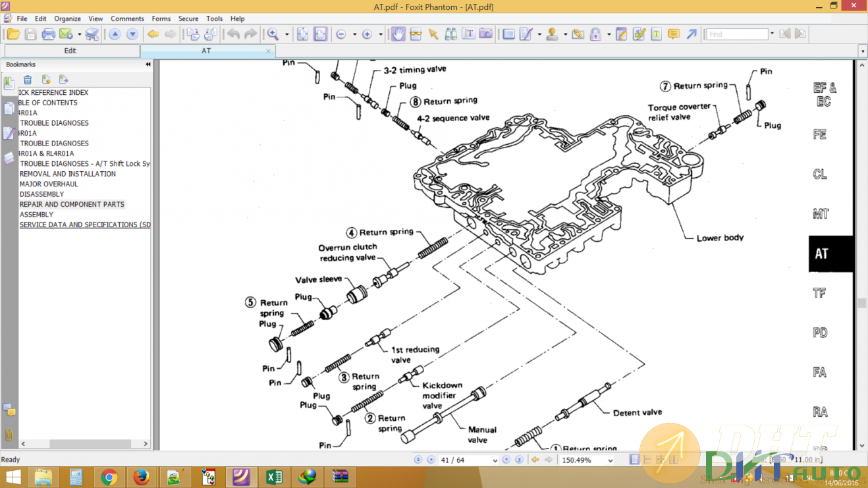Click the Redo arrow icon
Image resolution: width=868 pixels, height=488 pixels.
point(250,34)
